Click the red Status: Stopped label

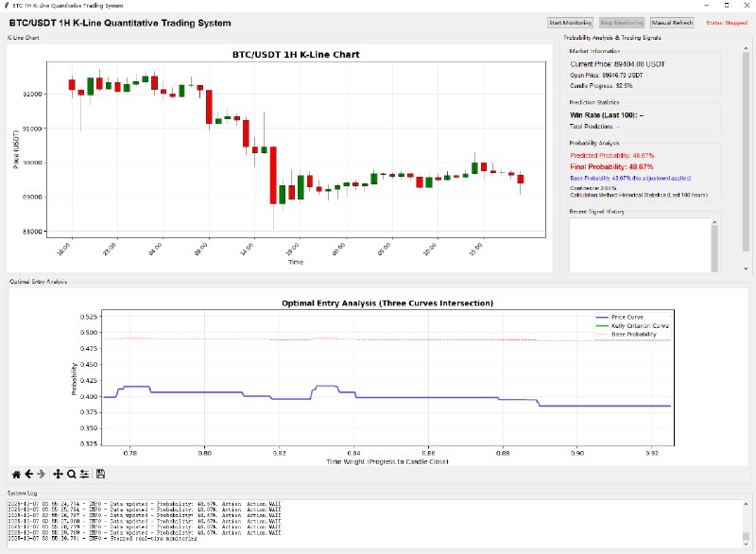tap(727, 22)
